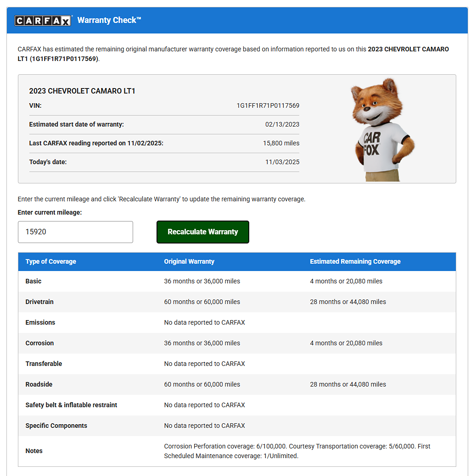The height and width of the screenshot is (476, 476).
Task: Select the Original Warranty column header
Action: (189, 261)
